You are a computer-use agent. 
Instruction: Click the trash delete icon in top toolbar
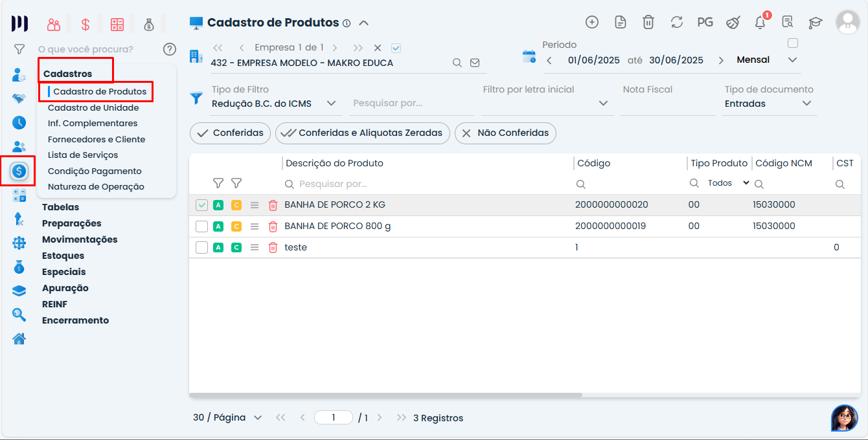tap(648, 22)
